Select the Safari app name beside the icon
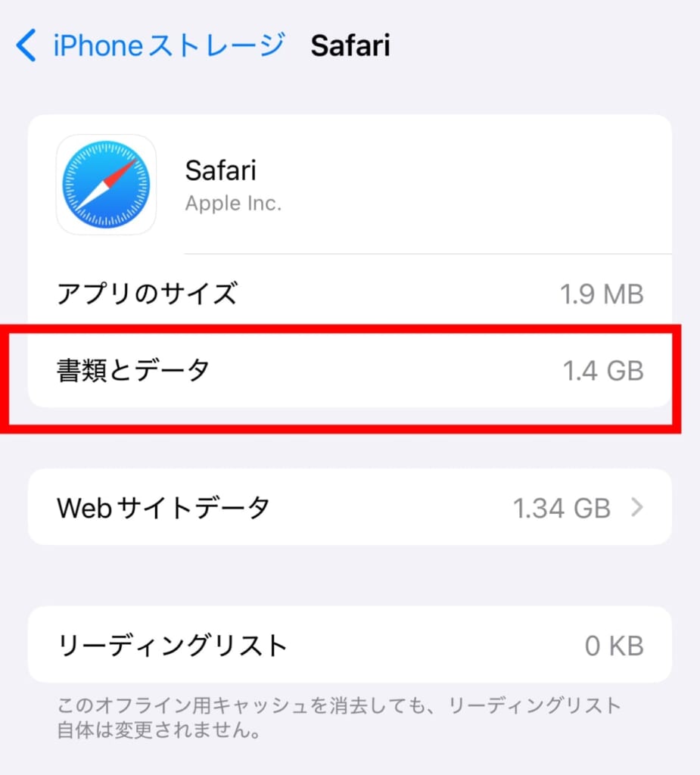 point(220,170)
